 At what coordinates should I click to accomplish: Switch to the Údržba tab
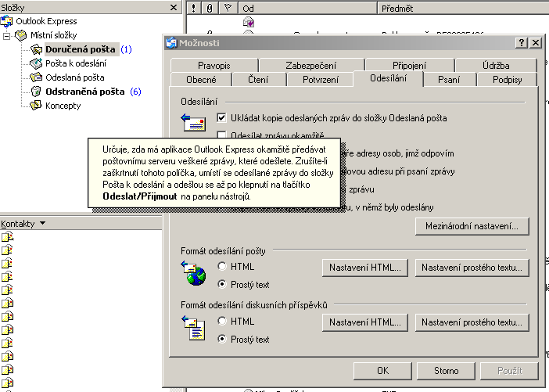tap(496, 66)
